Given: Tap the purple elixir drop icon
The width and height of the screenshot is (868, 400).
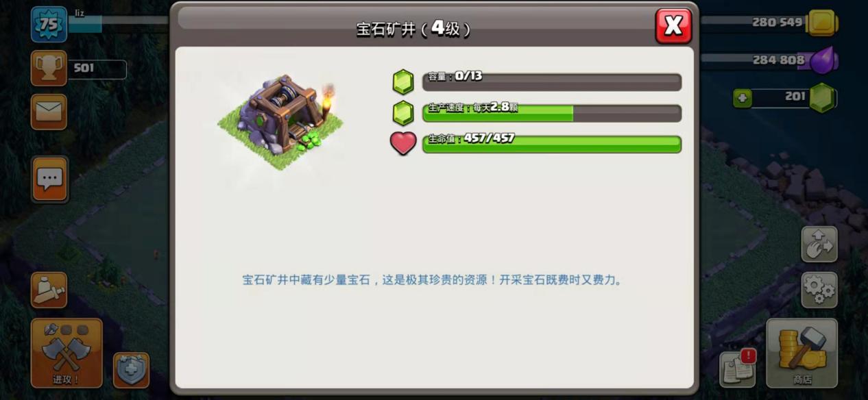Looking at the screenshot, I should 821,60.
